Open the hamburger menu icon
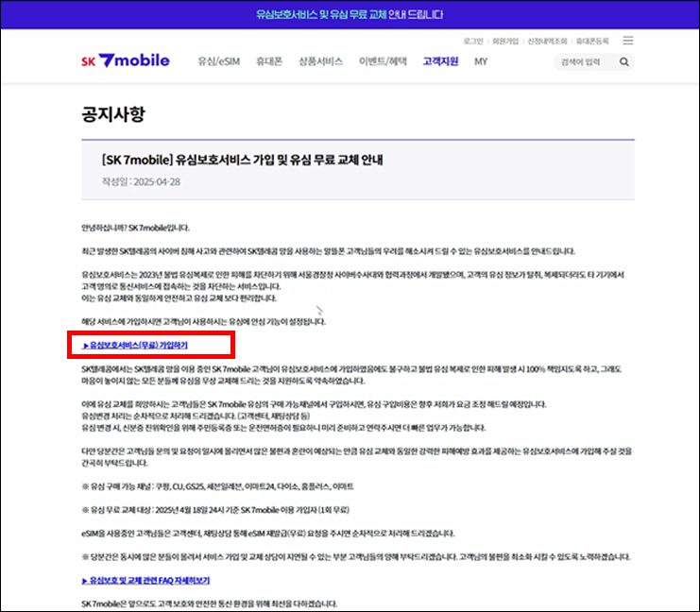This screenshot has height=612, width=700. click(x=627, y=41)
